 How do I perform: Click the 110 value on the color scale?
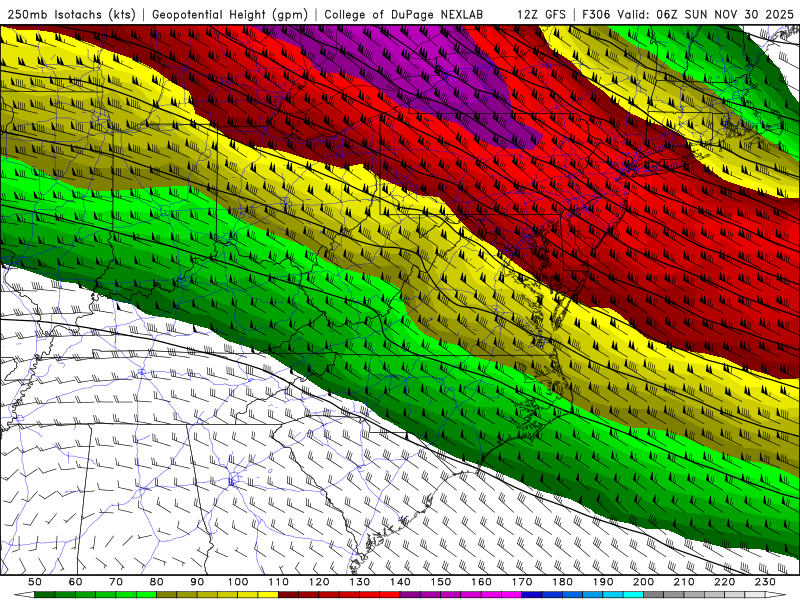(x=279, y=582)
